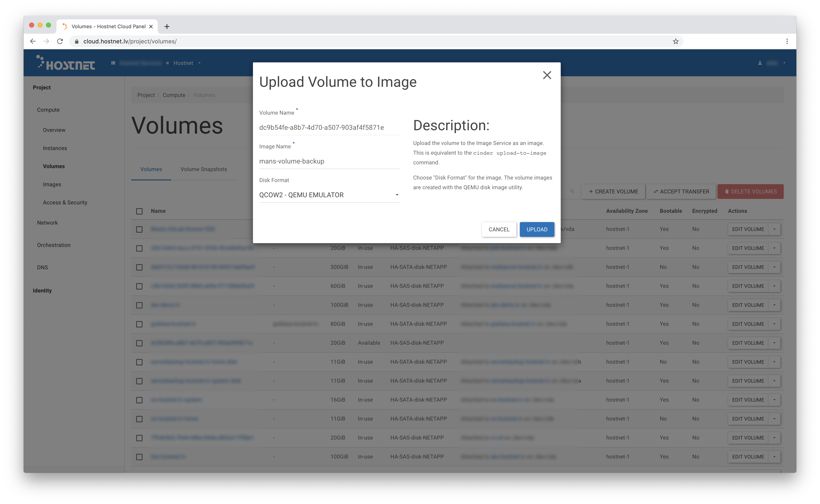Viewport: 820px width, 504px height.
Task: Click the volumes search magnifier icon
Action: (x=572, y=191)
